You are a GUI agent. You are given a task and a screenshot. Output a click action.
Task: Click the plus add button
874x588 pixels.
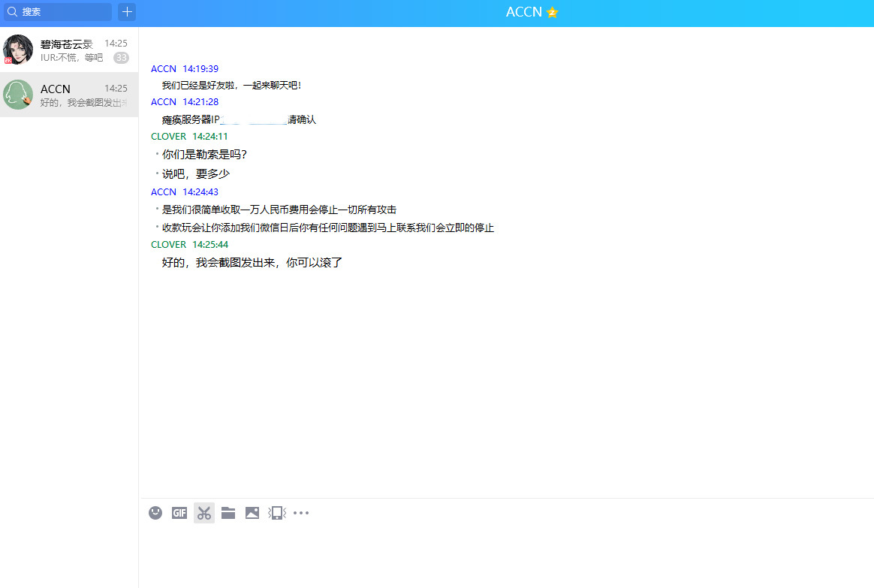click(127, 12)
